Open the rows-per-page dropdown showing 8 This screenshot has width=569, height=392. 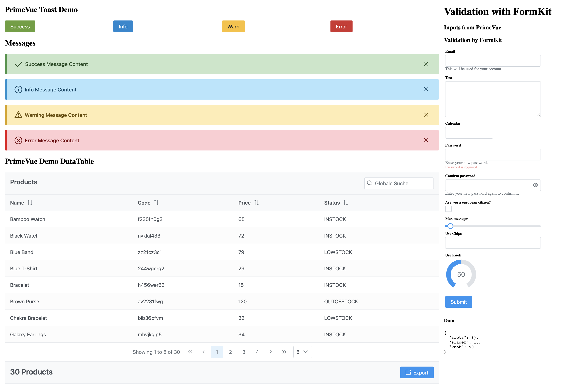point(302,352)
